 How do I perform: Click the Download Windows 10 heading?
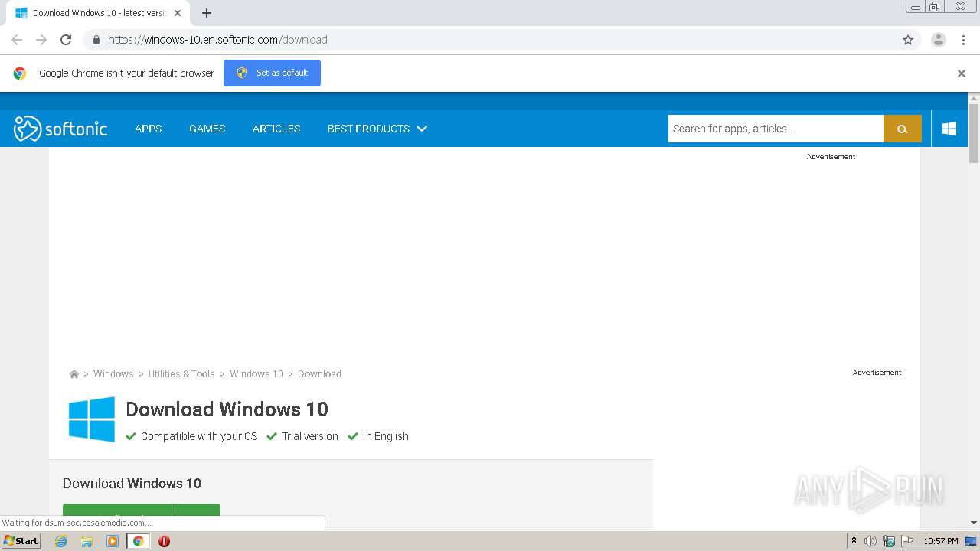(227, 409)
